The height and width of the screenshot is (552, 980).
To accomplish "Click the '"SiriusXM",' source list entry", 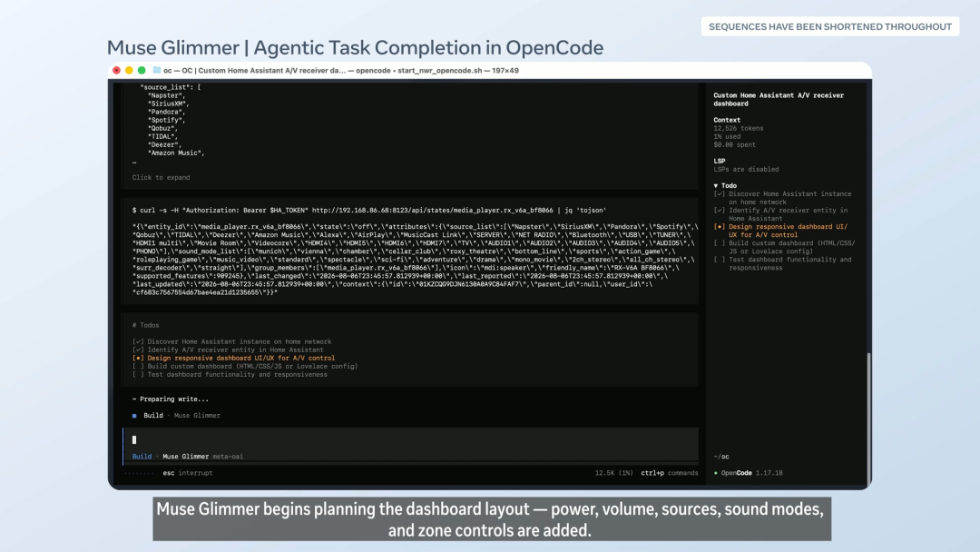I will (x=168, y=103).
